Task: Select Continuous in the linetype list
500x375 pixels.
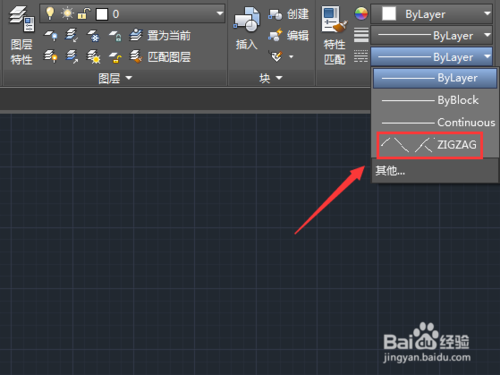Action: pos(435,122)
